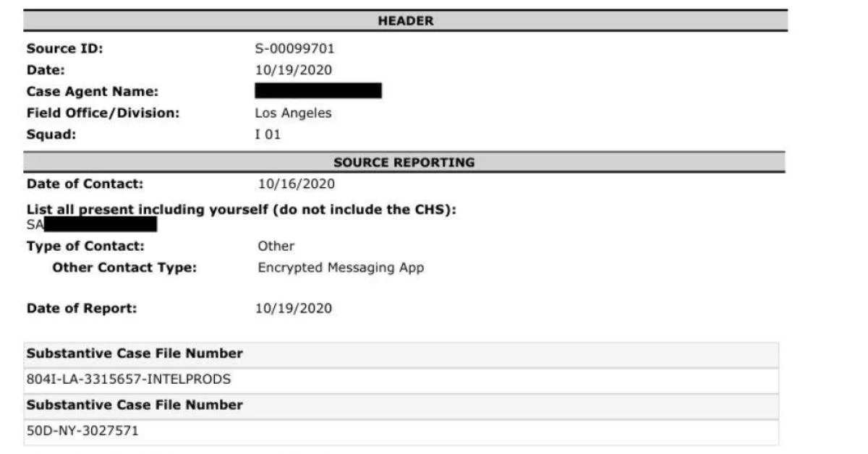Click the Source ID value S-00099701
Screen dimensions: 868x454
tap(294, 49)
